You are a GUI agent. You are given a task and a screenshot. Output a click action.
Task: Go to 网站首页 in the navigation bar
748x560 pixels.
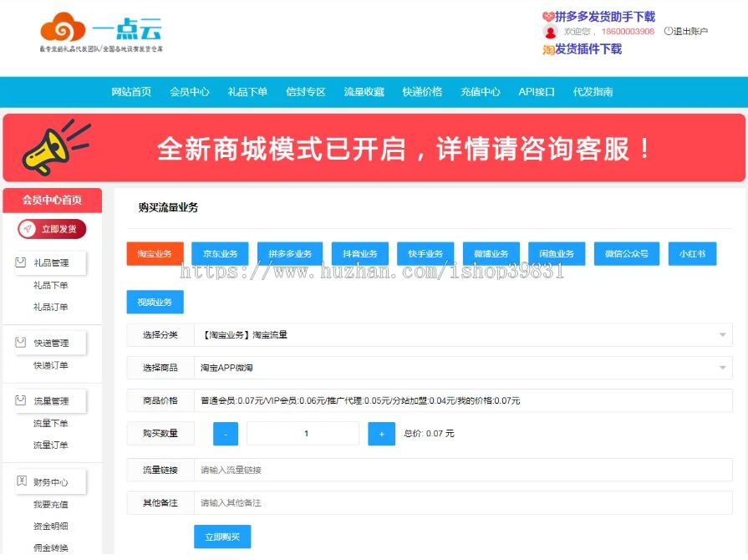[131, 92]
